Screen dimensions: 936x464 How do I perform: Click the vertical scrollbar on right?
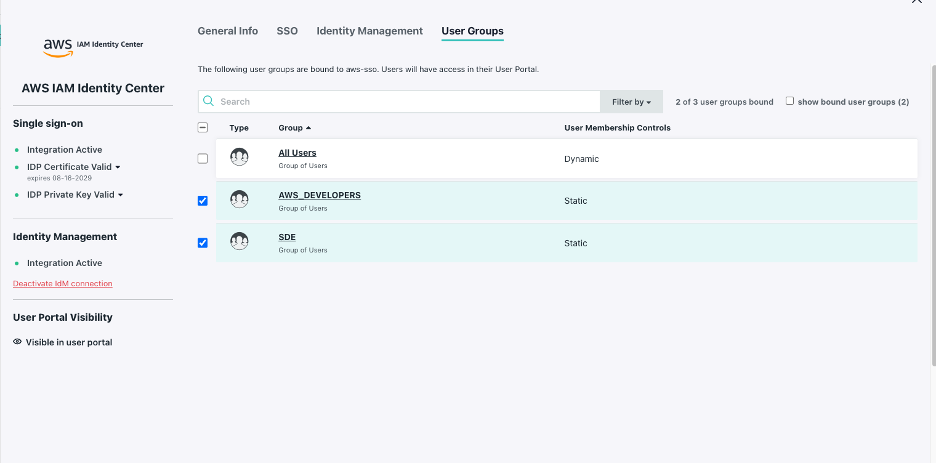click(932, 215)
